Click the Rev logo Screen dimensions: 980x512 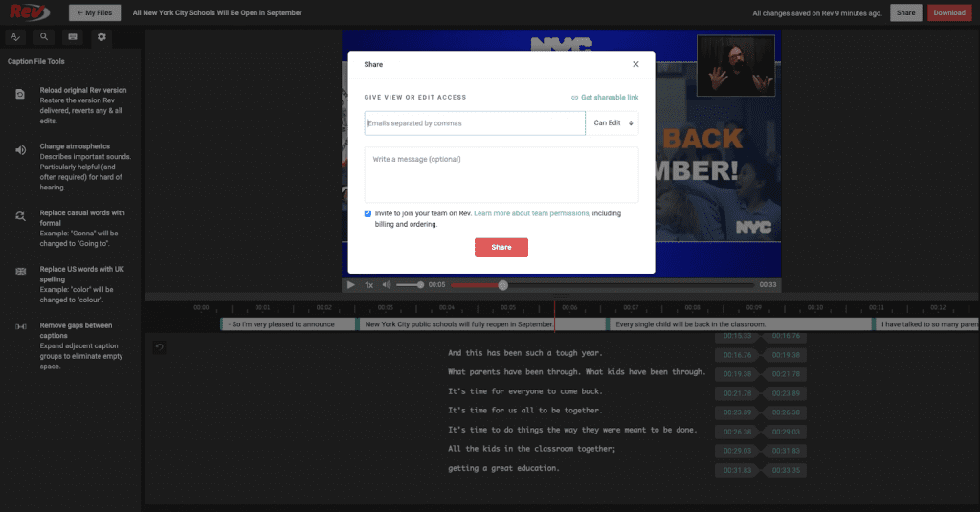(x=29, y=11)
